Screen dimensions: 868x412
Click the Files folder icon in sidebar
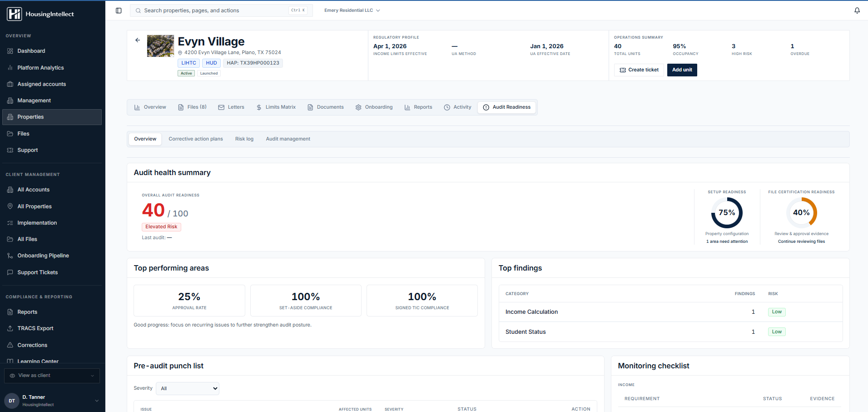coord(10,134)
